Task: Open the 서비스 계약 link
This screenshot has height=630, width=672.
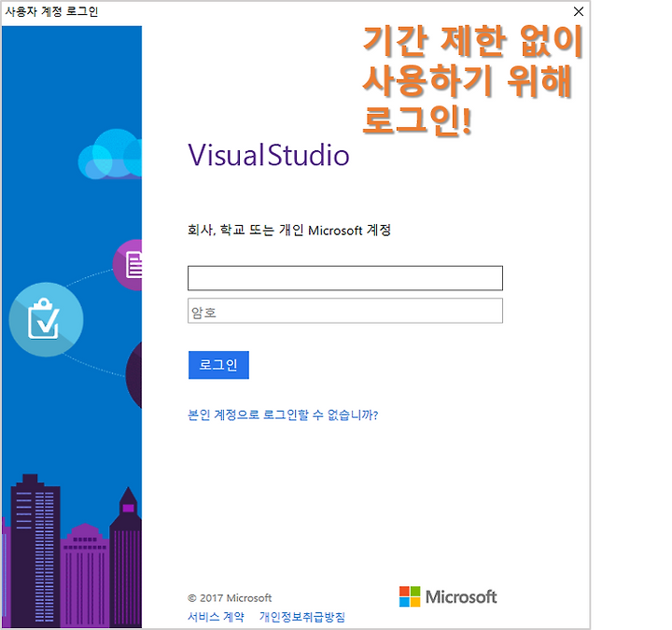Action: coord(216,617)
